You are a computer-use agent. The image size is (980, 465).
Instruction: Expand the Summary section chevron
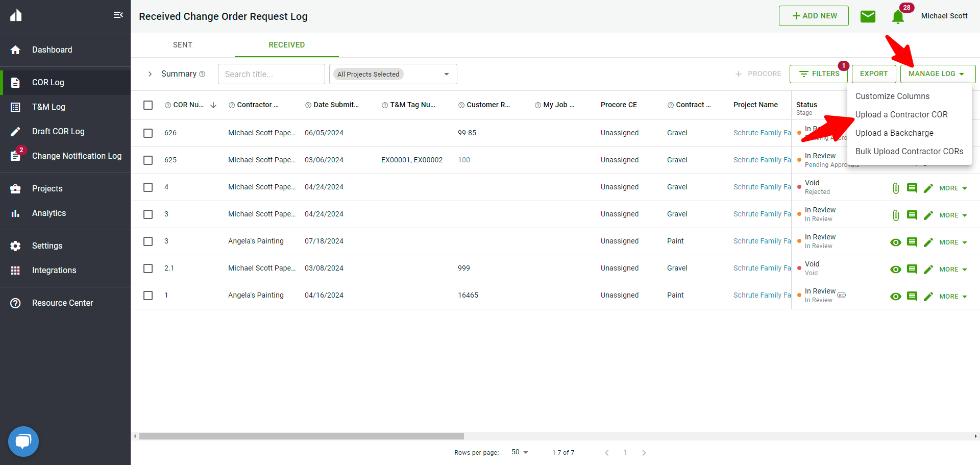pos(150,74)
